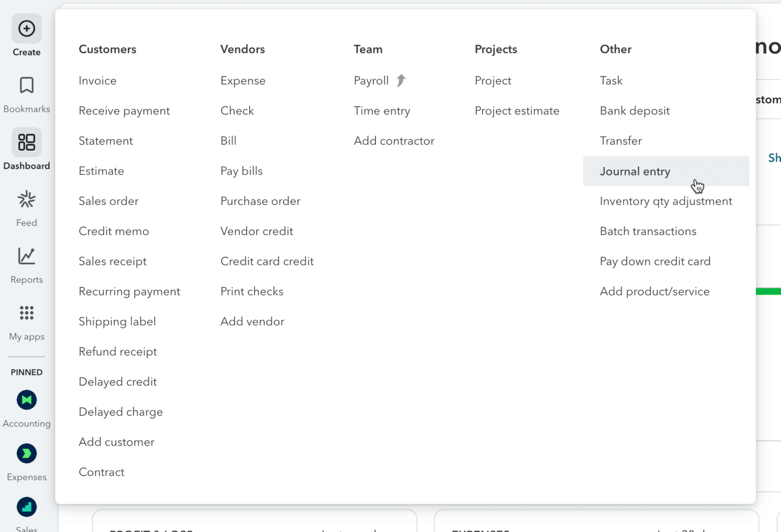Select the pinned Accounting app icon

click(26, 400)
